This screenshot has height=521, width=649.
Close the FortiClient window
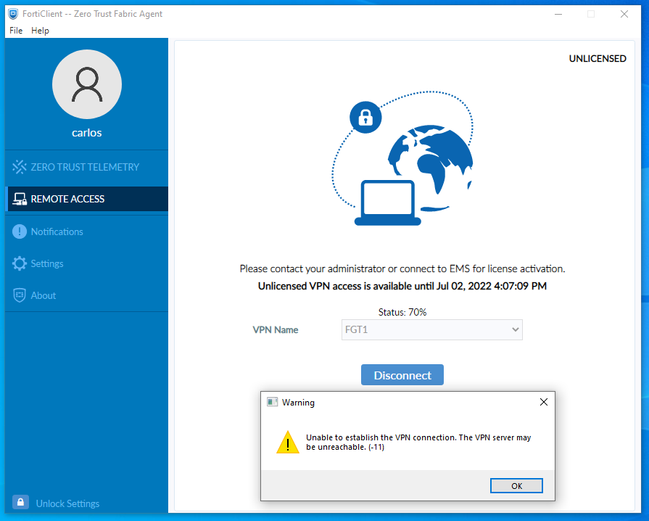(624, 14)
